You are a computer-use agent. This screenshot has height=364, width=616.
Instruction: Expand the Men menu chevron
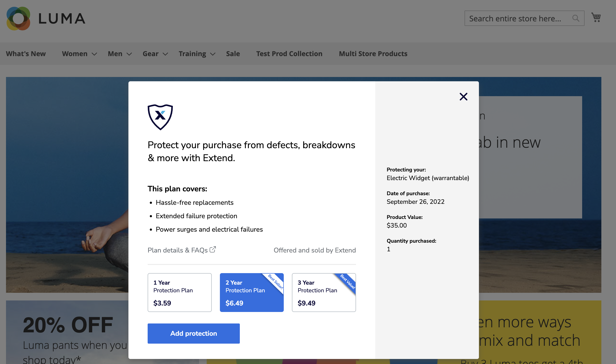[x=129, y=54]
